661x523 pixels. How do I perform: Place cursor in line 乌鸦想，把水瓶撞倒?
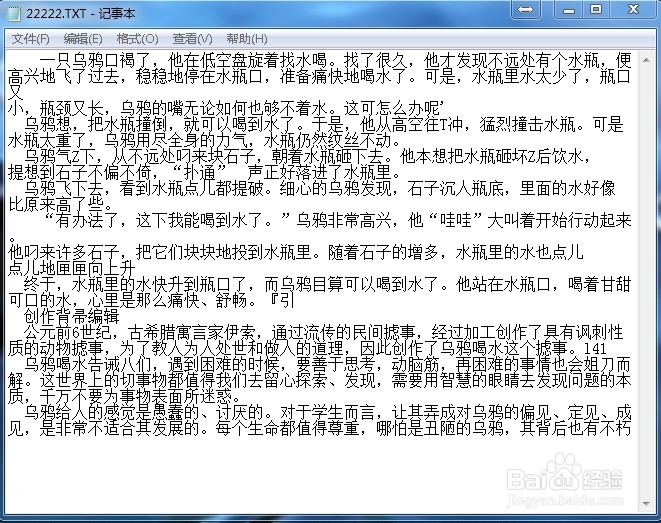tap(324, 125)
